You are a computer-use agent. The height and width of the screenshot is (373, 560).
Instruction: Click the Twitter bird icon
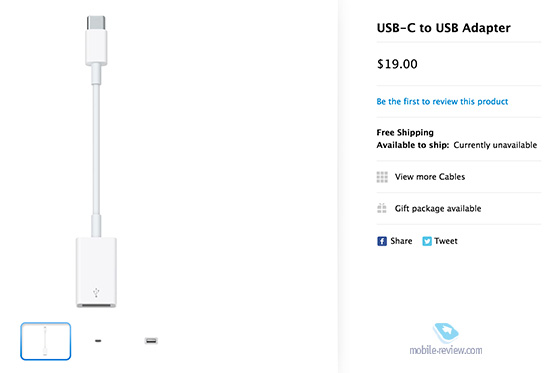click(x=427, y=241)
